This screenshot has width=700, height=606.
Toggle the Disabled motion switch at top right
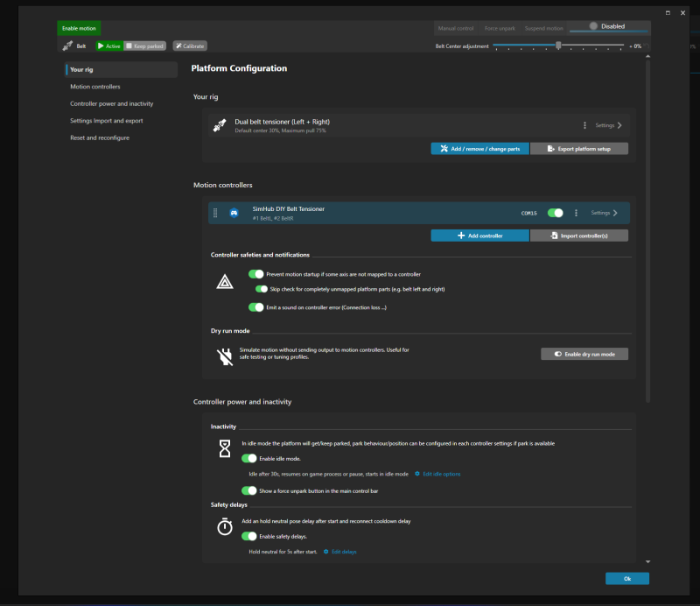pyautogui.click(x=609, y=26)
